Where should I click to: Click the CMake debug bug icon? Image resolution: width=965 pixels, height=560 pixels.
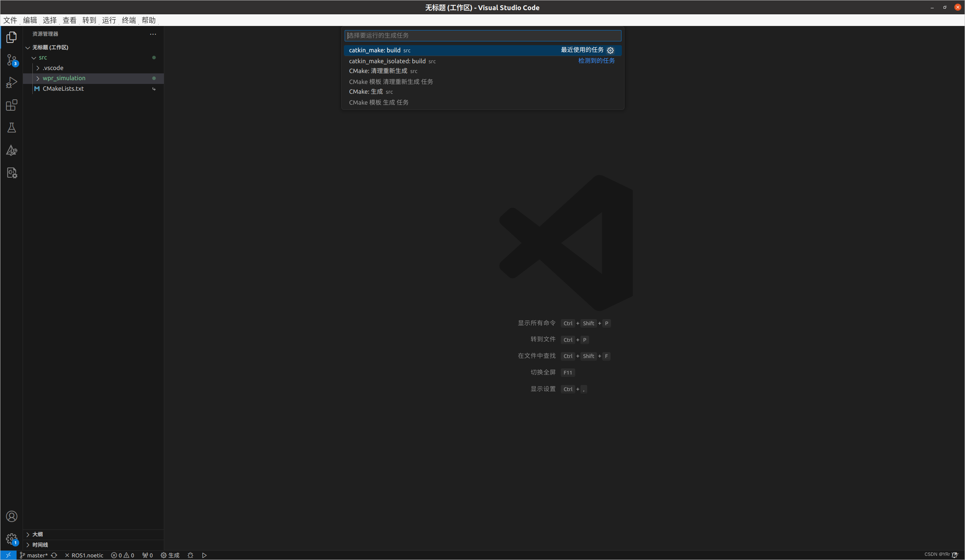(190, 555)
